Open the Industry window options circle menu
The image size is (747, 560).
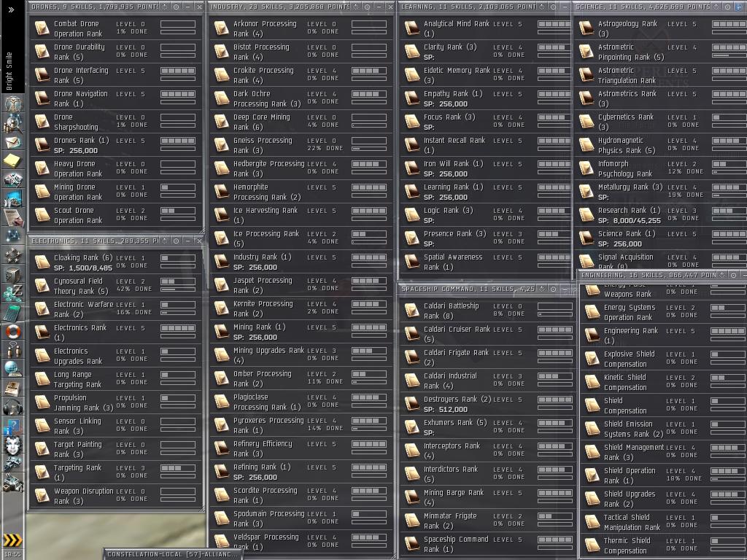[368, 7]
